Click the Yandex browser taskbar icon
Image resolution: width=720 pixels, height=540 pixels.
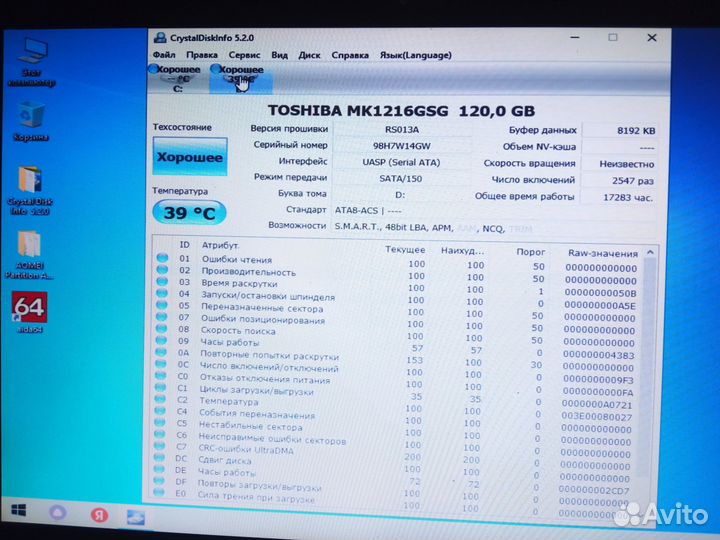click(100, 515)
